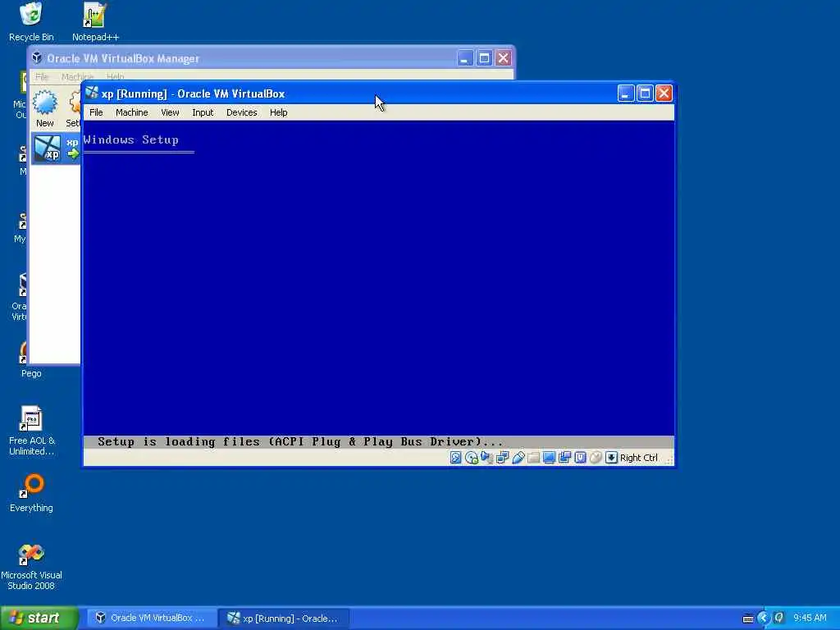Select the Free AOL & Unlimited desktop icon
The image size is (840, 630).
32,431
